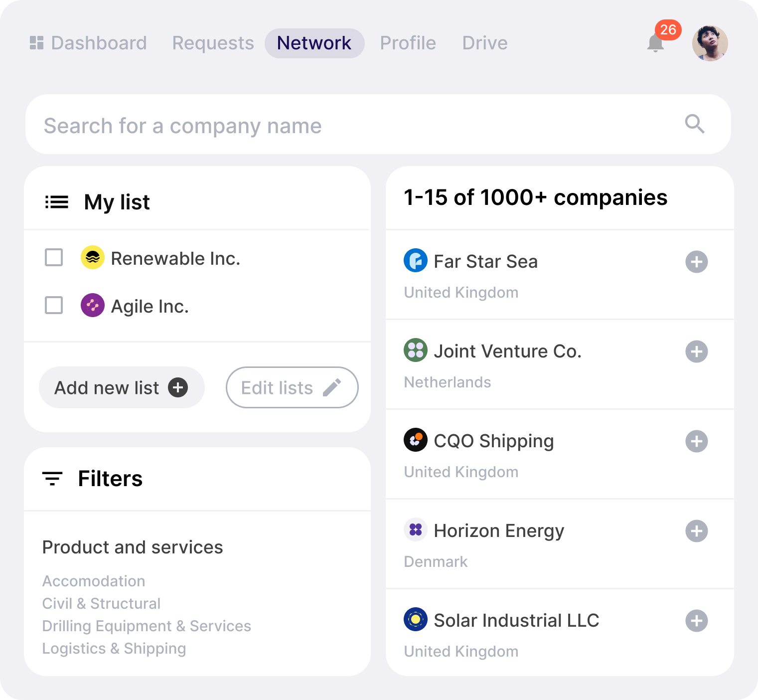Add Horizon Energy using plus icon
758x700 pixels.
696,531
